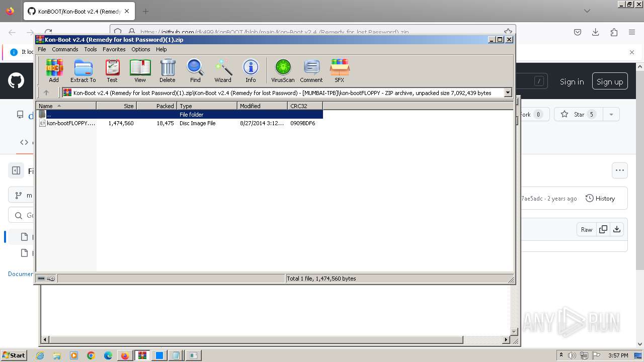Toggle GitHub file tree side panel

pyautogui.click(x=16, y=171)
